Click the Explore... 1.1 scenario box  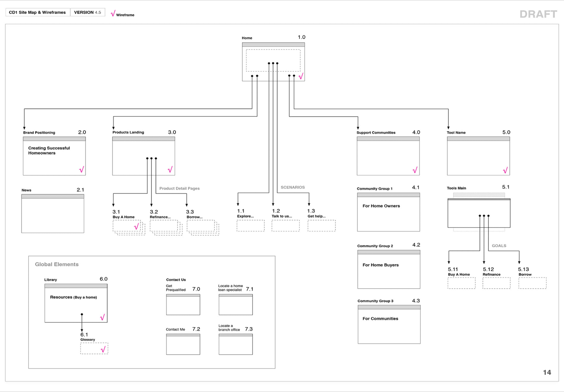point(251,225)
